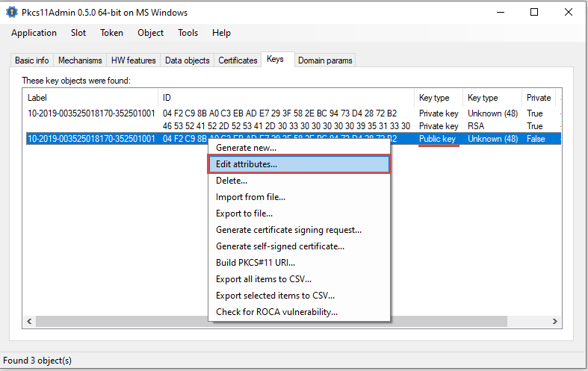Screen dimensions: 588x371
Task: Click scroll right arrow of horizontal scrollbar
Action: coord(555,322)
